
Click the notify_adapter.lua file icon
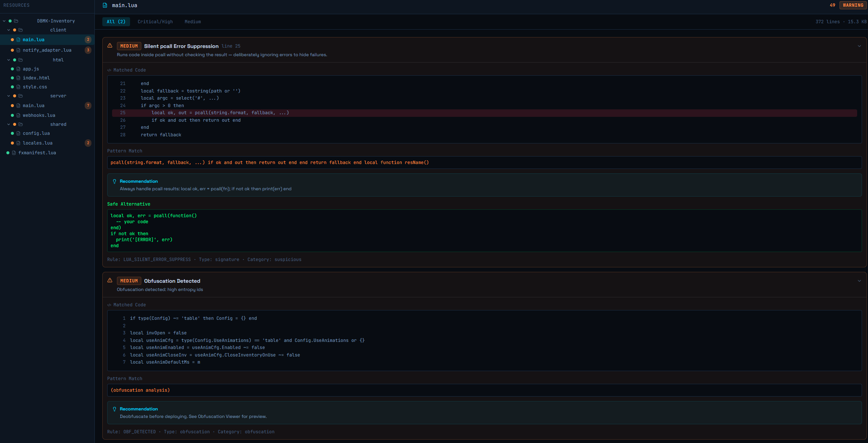point(18,50)
